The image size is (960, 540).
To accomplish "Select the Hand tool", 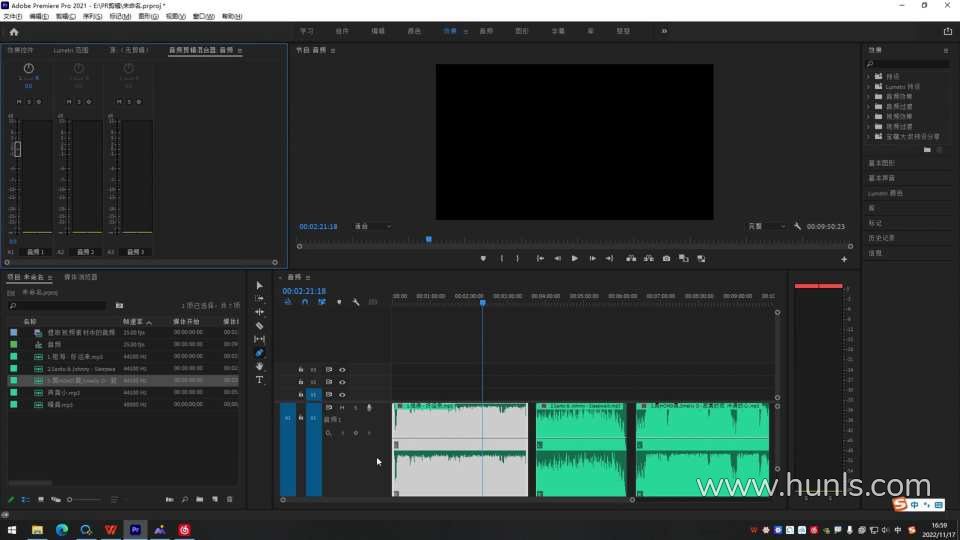I will tap(260, 367).
